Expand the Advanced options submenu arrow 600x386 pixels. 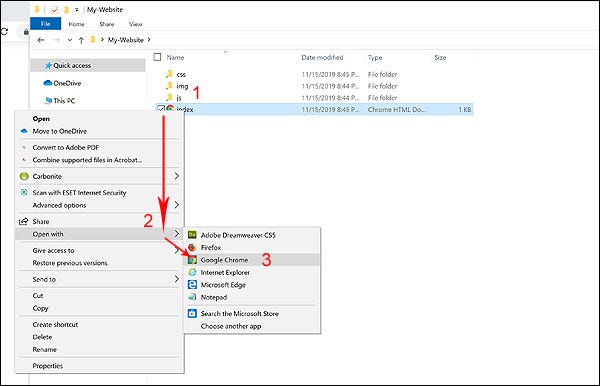pos(176,205)
